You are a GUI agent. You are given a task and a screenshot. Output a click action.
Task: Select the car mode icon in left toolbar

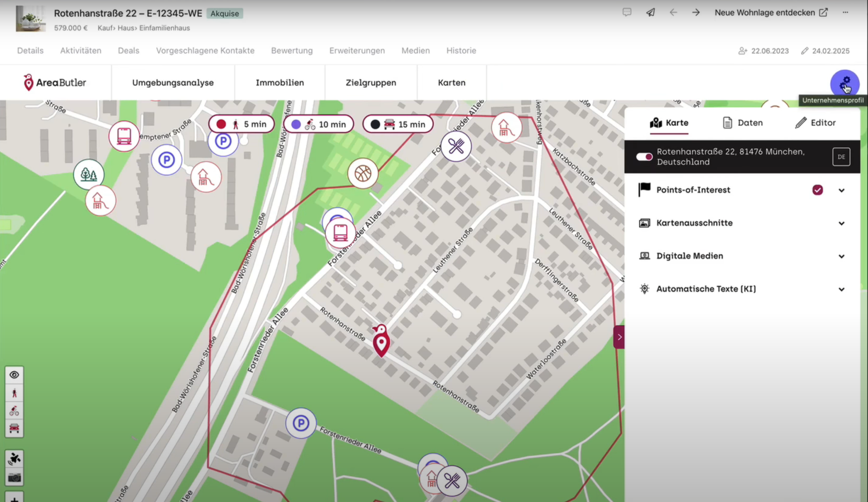tap(14, 429)
